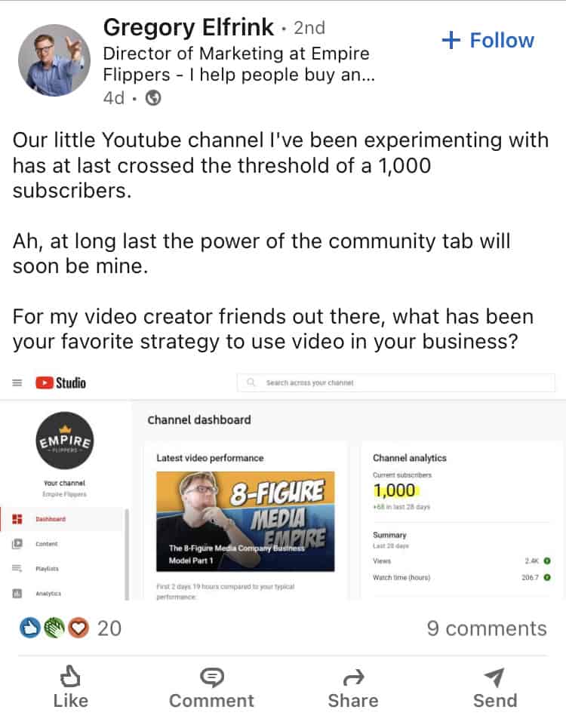The width and height of the screenshot is (566, 728).
Task: Click the Comment speech bubble icon
Action: coord(212,677)
